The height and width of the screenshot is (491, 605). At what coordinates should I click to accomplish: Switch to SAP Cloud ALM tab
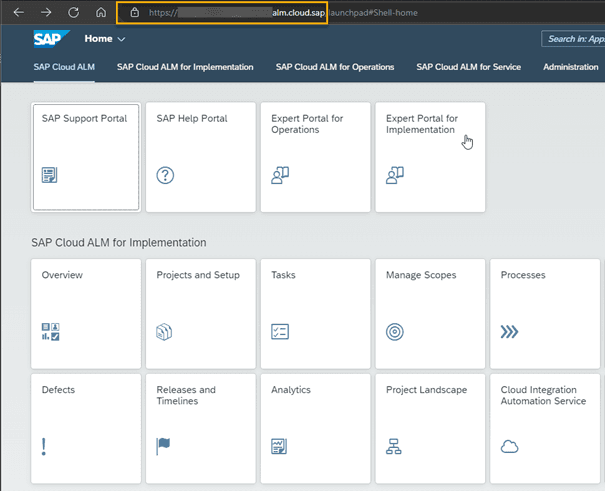coord(64,67)
